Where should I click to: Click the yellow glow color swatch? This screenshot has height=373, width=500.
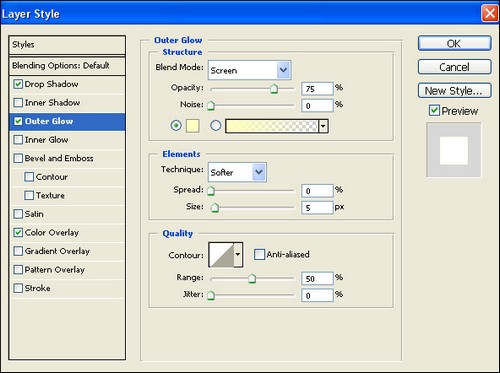click(193, 126)
